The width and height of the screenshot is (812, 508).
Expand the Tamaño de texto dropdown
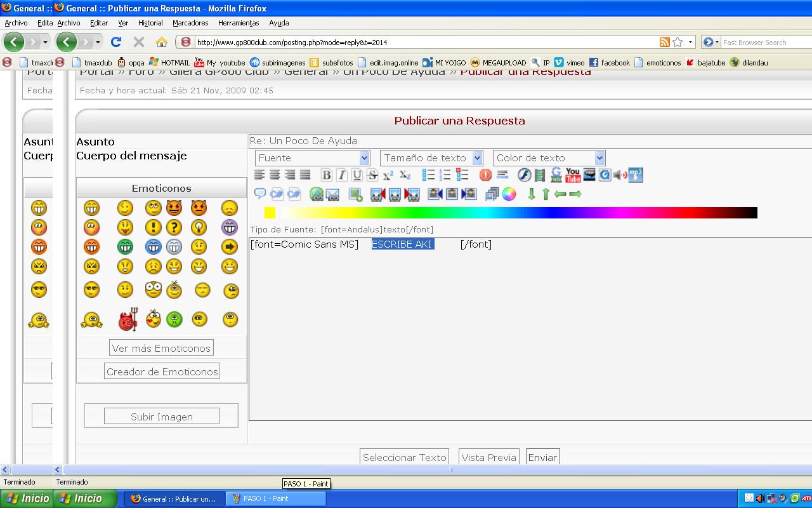click(x=431, y=158)
